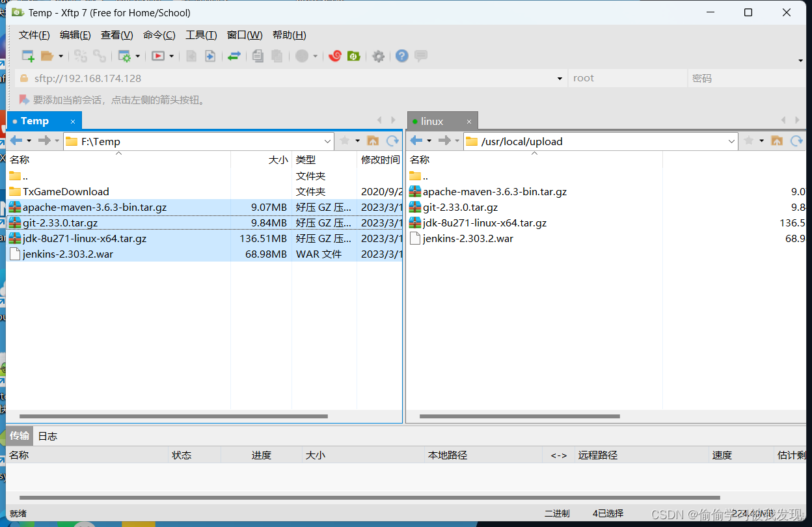The width and height of the screenshot is (812, 527).
Task: Open the 帮助(H) menu
Action: [x=290, y=35]
